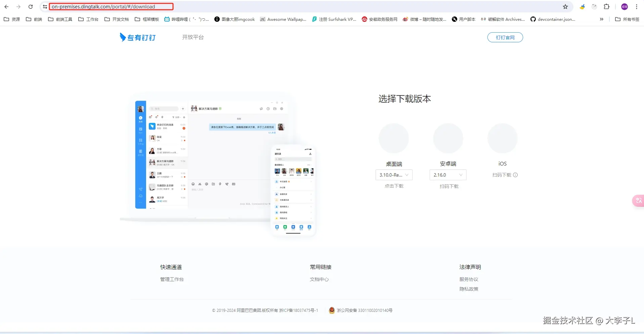Image resolution: width=644 pixels, height=334 pixels.
Task: Open the 微博 bookmark
Action: [425, 19]
